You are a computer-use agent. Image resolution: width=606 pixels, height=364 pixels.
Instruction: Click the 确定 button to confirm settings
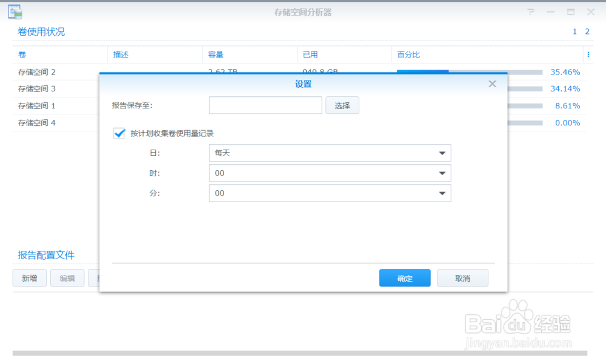404,278
